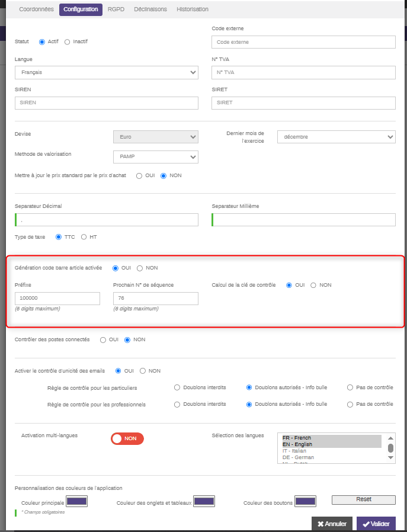Open the Dernier mois de l'exercice dropdown

[x=336, y=137]
